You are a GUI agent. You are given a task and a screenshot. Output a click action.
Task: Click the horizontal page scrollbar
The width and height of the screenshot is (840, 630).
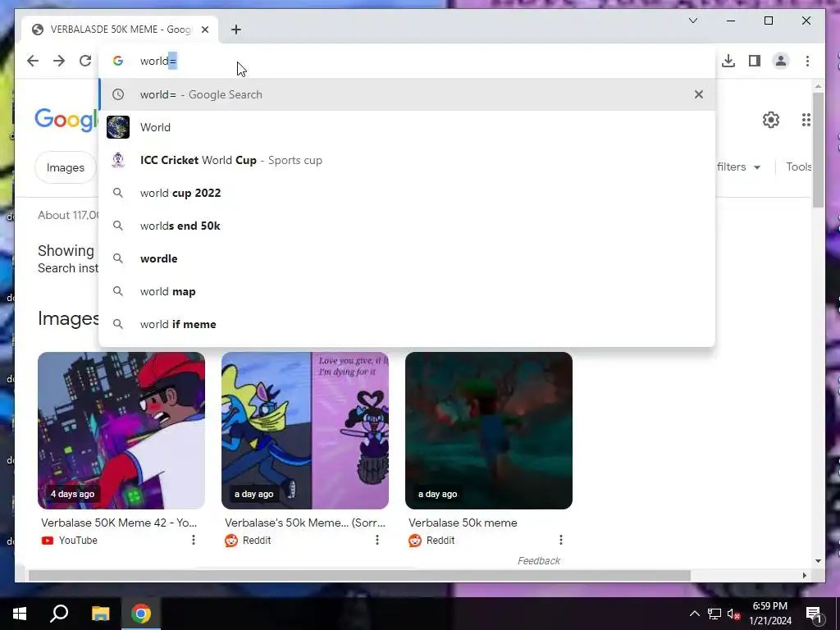(359, 576)
